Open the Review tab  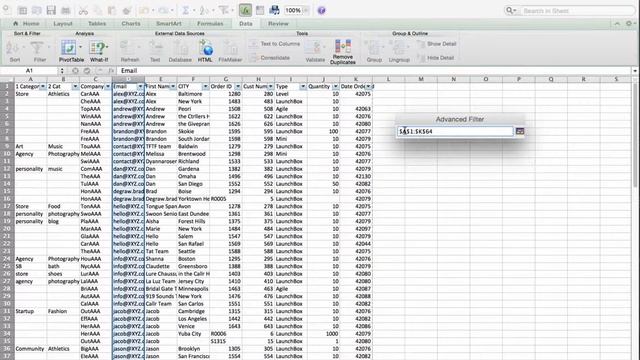coord(278,24)
